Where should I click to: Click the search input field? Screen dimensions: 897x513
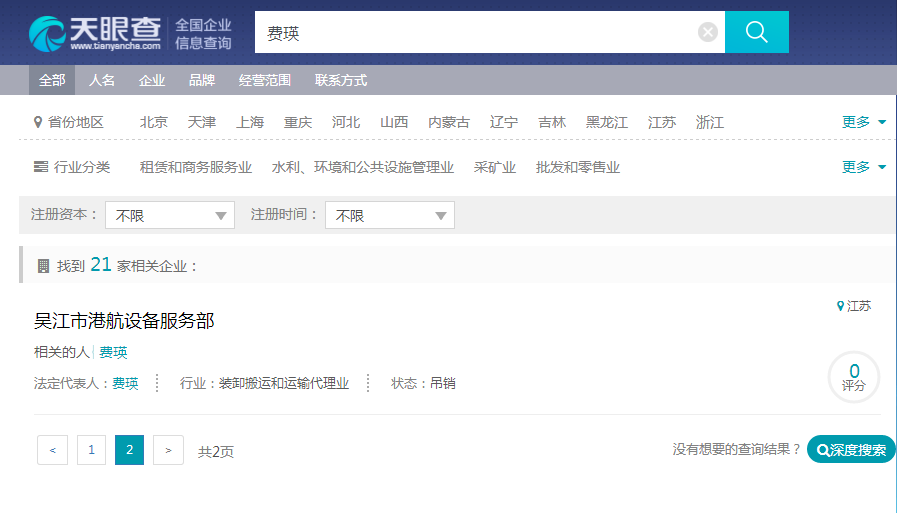[x=475, y=33]
